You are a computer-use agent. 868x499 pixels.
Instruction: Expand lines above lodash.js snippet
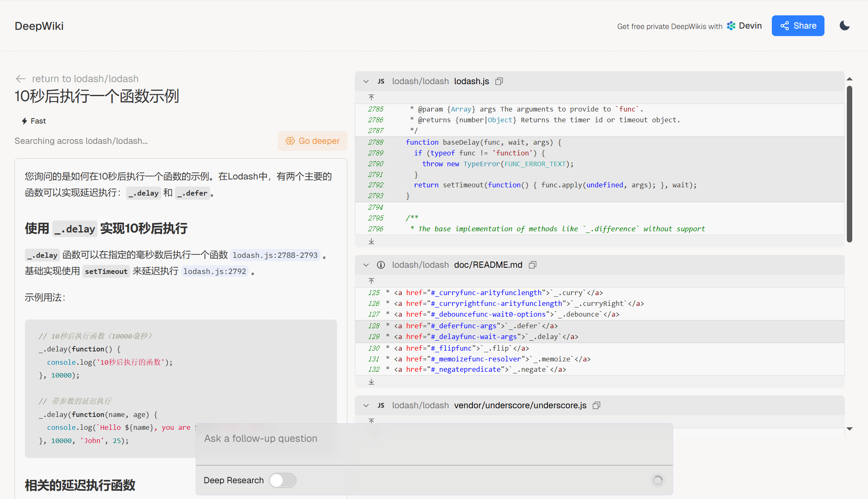(x=371, y=97)
